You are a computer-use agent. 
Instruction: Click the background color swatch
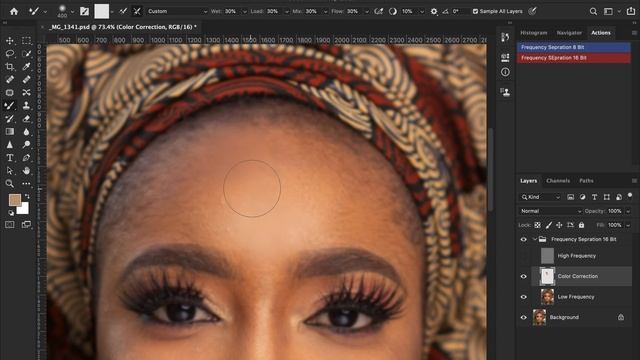pyautogui.click(x=24, y=209)
